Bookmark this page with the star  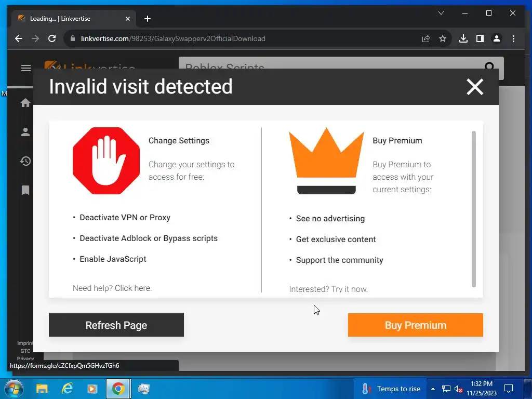tap(443, 38)
